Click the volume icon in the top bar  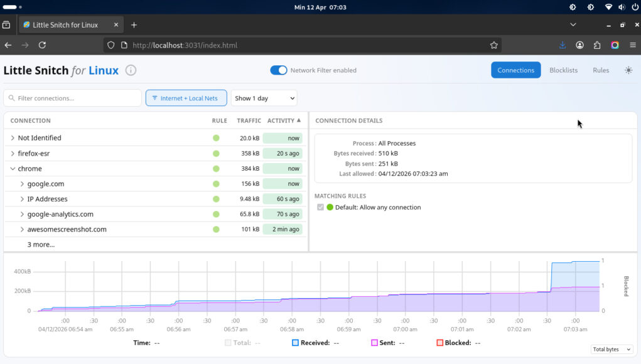click(x=622, y=7)
